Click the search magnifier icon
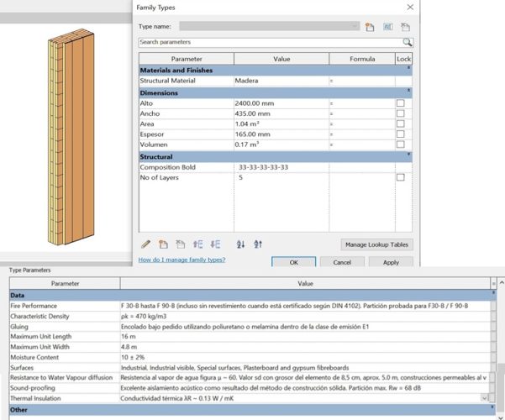The image size is (505, 420). [408, 42]
